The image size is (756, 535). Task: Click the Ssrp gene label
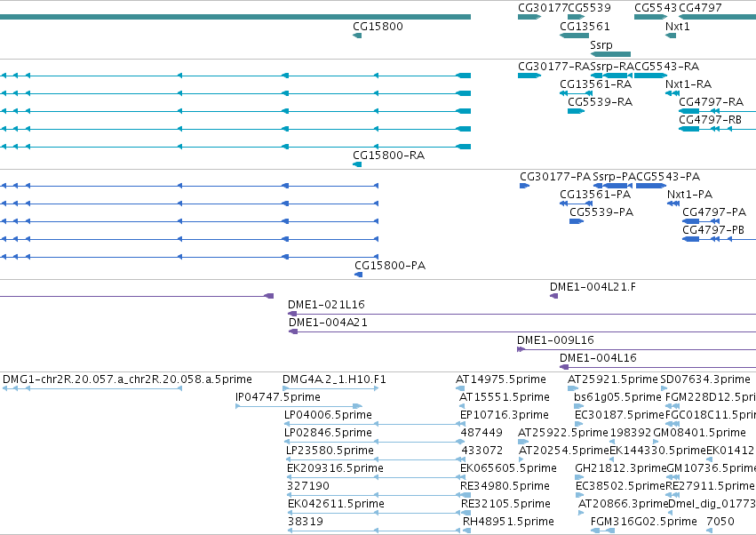point(601,44)
